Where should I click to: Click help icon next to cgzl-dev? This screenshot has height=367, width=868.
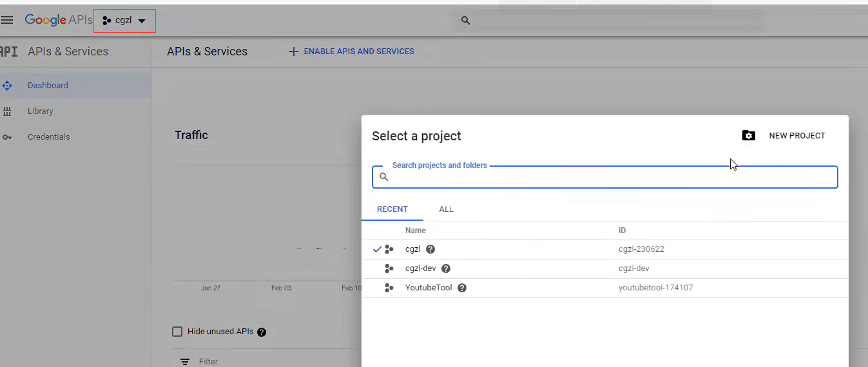pyautogui.click(x=446, y=268)
